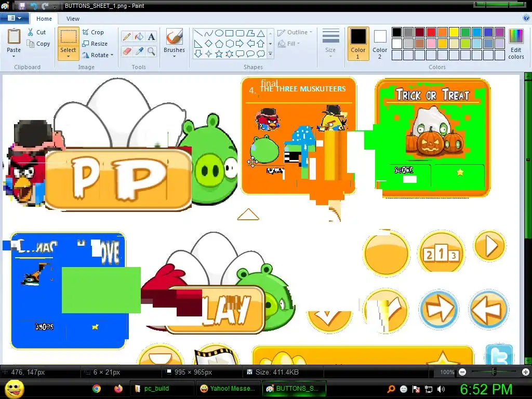Open Edit colors dialog
Screen dimensions: 532x399
(x=516, y=44)
